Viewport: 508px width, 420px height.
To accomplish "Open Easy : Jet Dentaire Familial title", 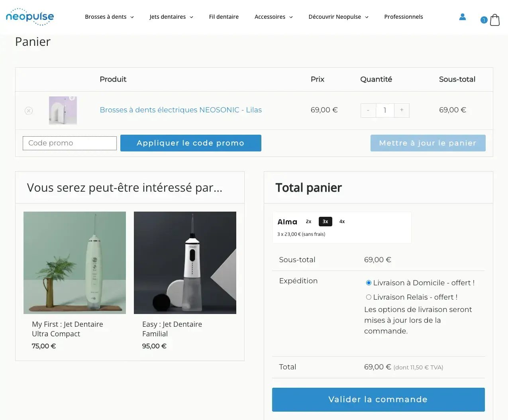I will (172, 329).
